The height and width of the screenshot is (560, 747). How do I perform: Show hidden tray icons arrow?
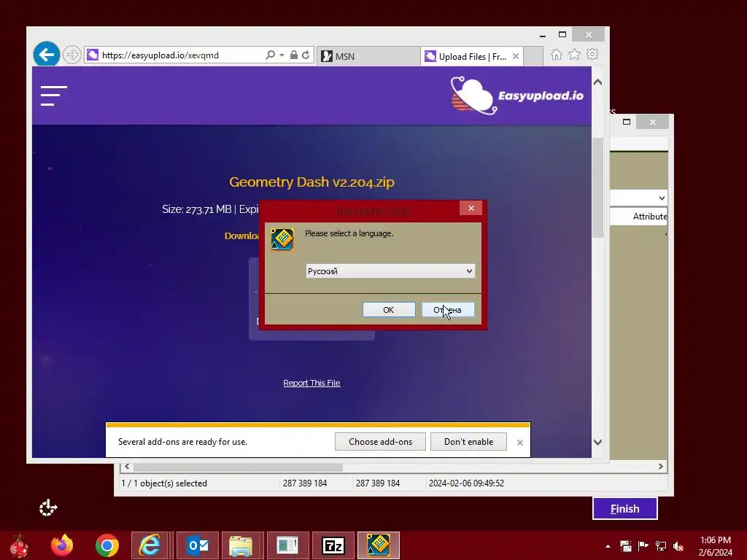coord(608,546)
